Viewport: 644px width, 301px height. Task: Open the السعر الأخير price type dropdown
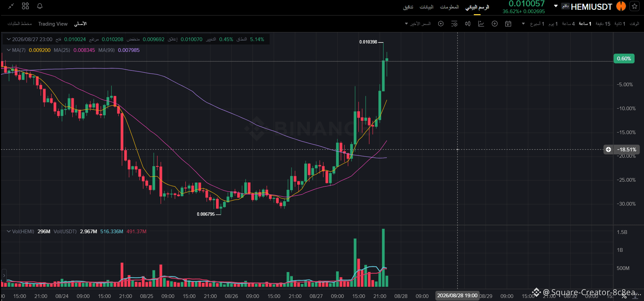[x=418, y=24]
